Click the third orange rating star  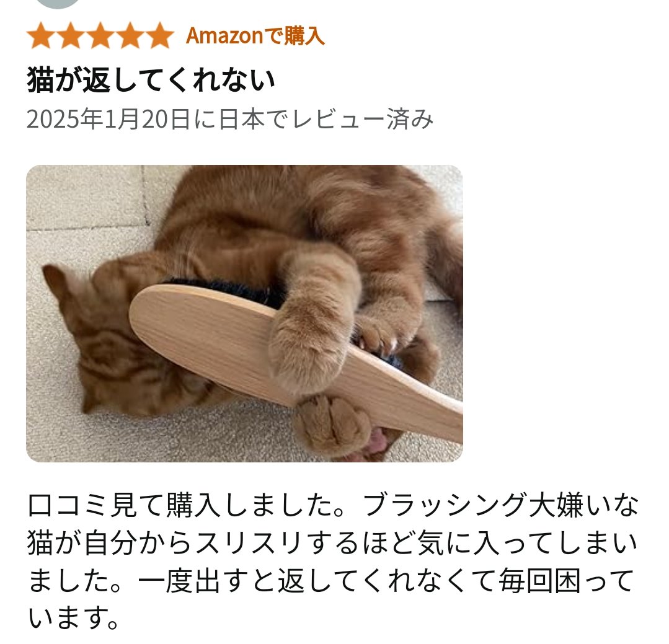coord(100,35)
